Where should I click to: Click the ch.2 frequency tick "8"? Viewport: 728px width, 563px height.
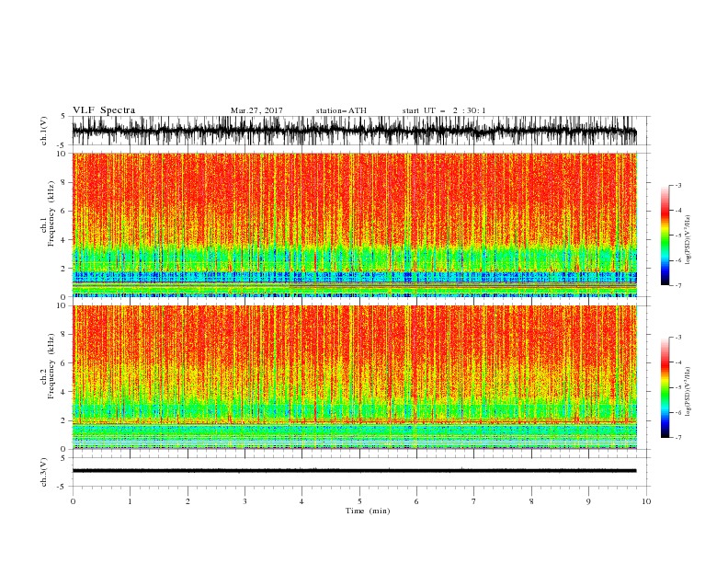(x=63, y=335)
